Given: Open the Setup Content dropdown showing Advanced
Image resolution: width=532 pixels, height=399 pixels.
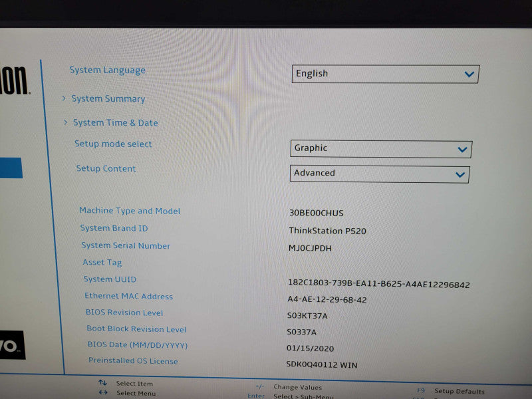Looking at the screenshot, I should coord(380,174).
